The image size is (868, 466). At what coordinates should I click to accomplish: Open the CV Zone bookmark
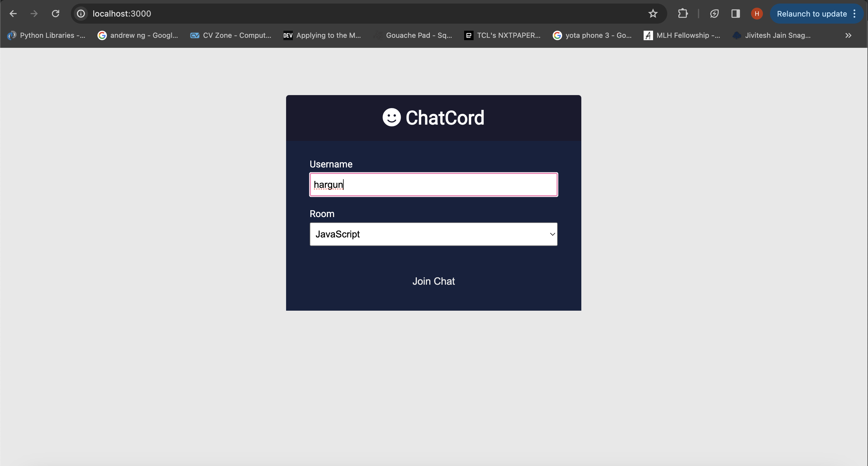(x=231, y=35)
